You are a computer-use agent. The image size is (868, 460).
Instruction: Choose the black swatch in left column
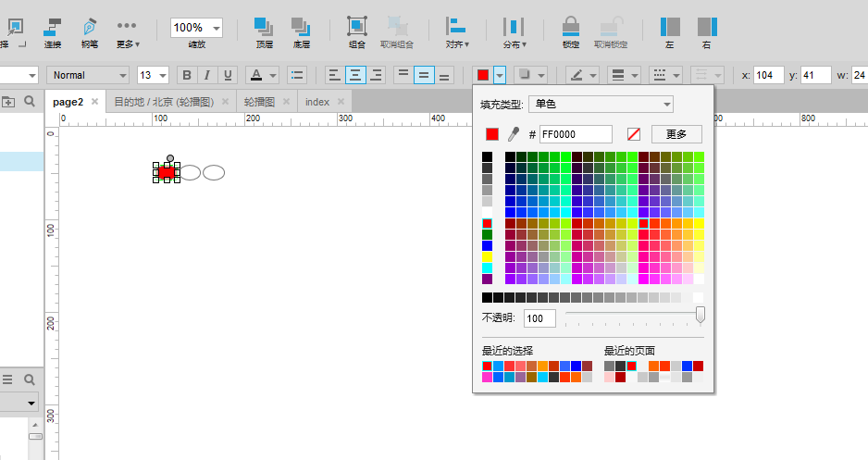pyautogui.click(x=487, y=156)
